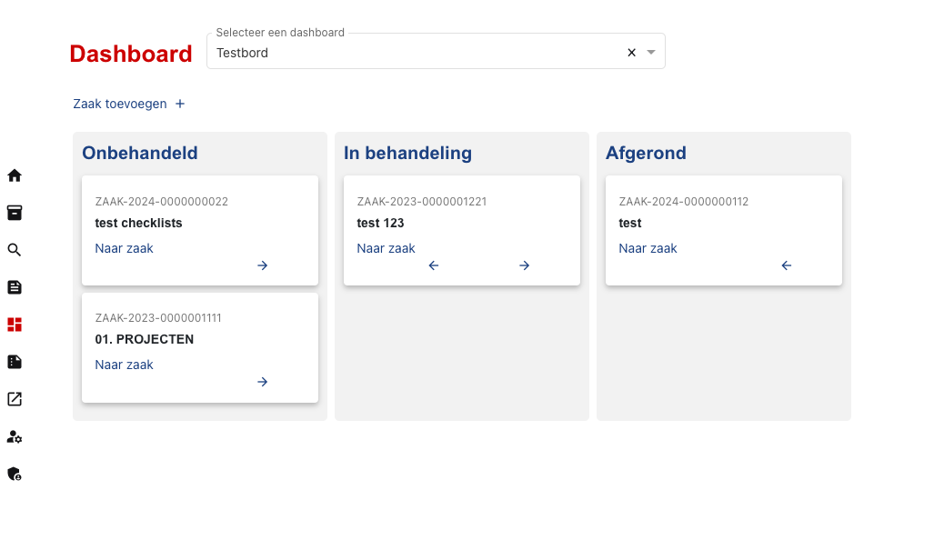Open the user settings sidebar icon
934x560 pixels.
[15, 436]
